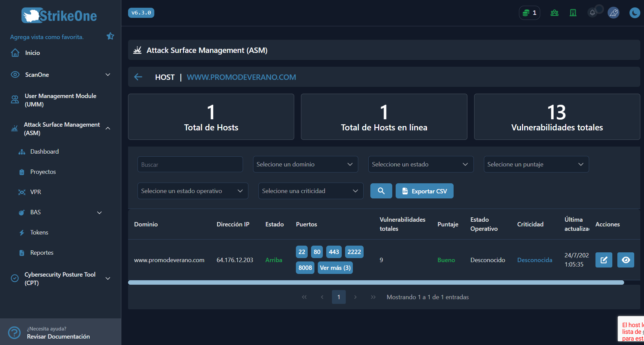644x345 pixels.
Task: Open the notifications bell icon
Action: coord(592,12)
